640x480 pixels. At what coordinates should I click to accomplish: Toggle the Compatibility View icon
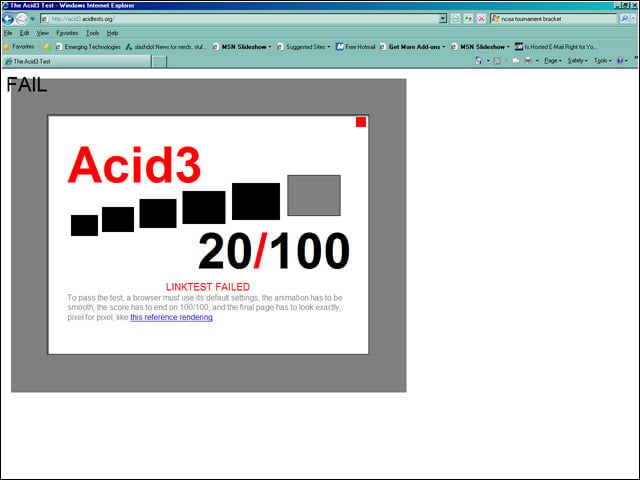point(455,19)
